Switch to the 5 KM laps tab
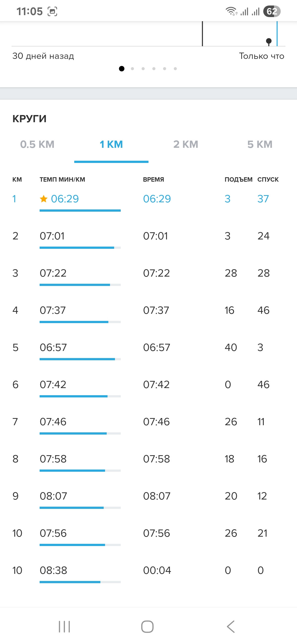This screenshot has width=297, height=644. (x=260, y=144)
